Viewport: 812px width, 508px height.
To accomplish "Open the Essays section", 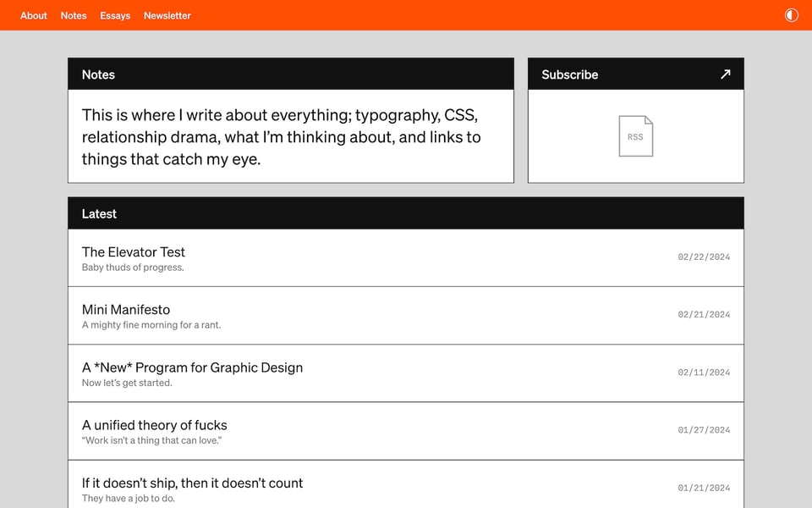I will pos(115,15).
